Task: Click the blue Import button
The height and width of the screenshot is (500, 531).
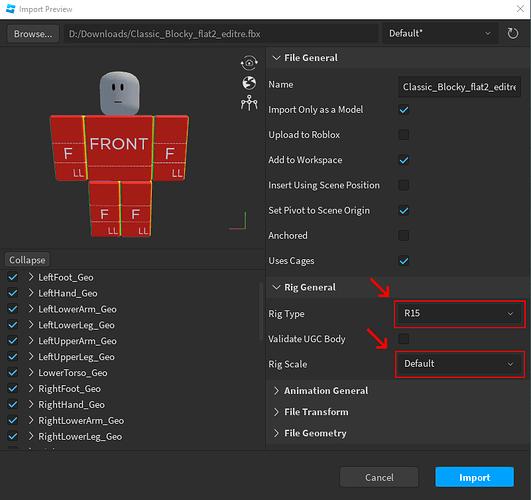Action: (x=474, y=477)
